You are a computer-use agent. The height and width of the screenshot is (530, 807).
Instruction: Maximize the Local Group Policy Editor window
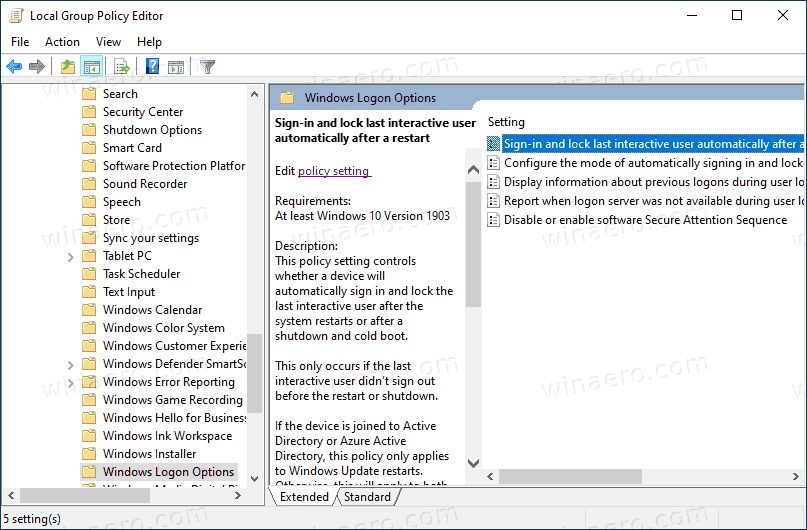pos(737,15)
